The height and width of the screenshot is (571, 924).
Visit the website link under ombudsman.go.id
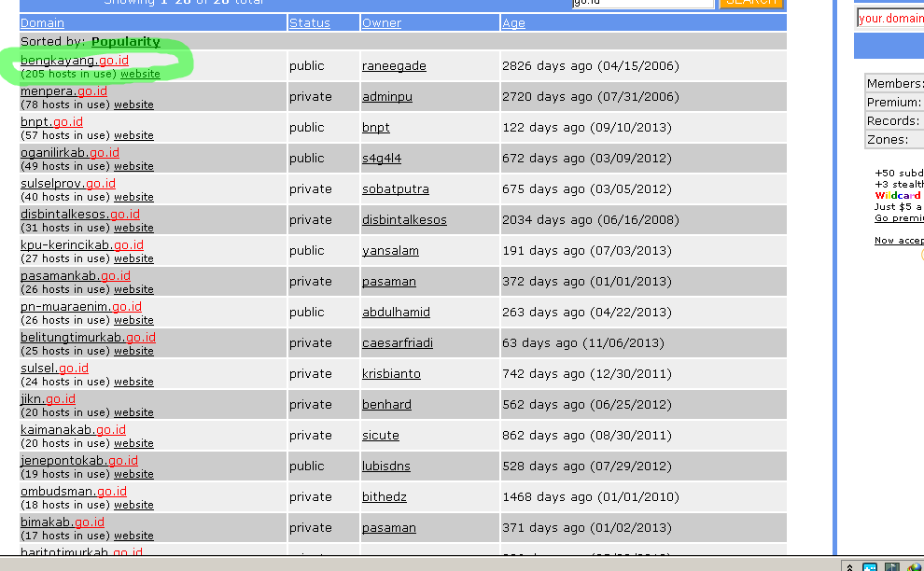click(133, 505)
